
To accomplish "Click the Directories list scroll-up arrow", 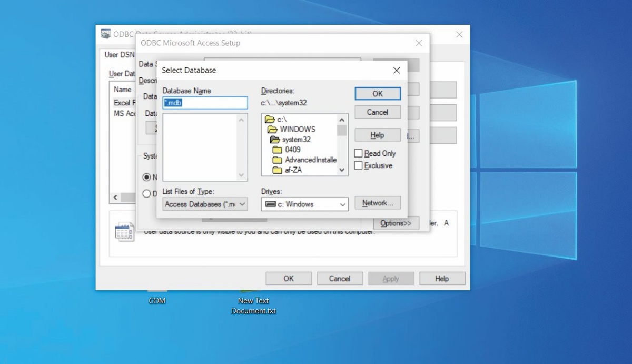I will click(x=342, y=120).
